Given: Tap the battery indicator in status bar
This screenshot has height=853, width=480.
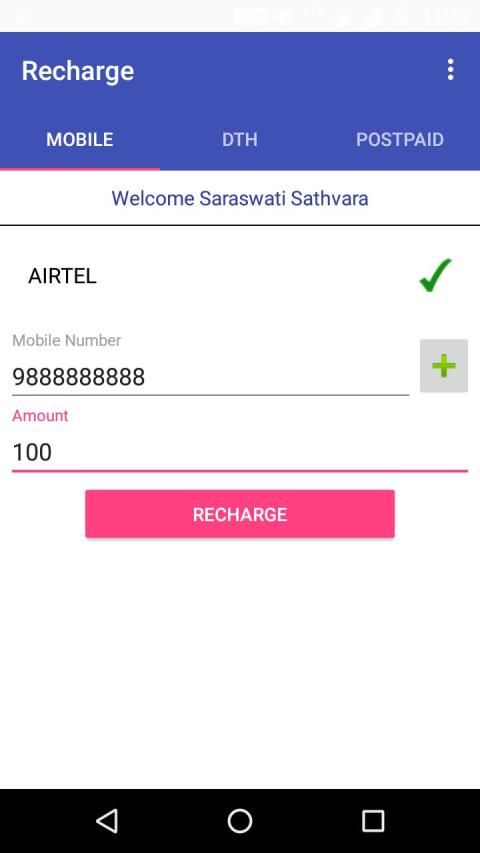Looking at the screenshot, I should [x=403, y=17].
